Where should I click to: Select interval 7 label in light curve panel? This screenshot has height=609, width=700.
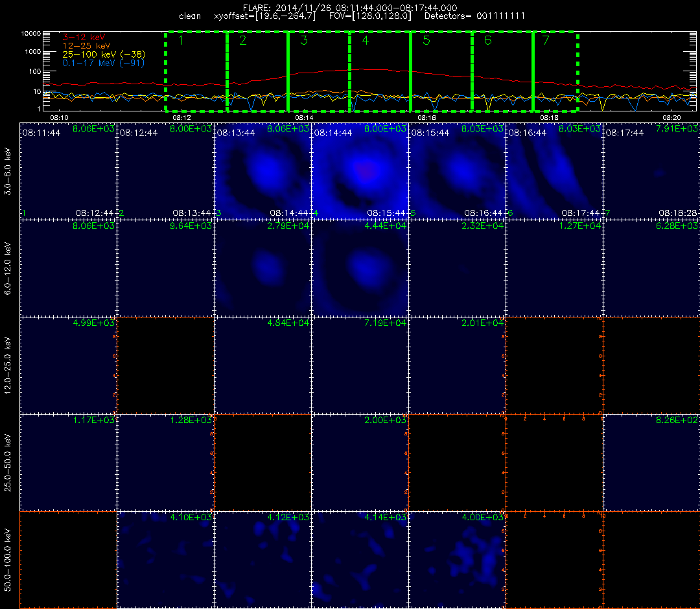point(546,40)
